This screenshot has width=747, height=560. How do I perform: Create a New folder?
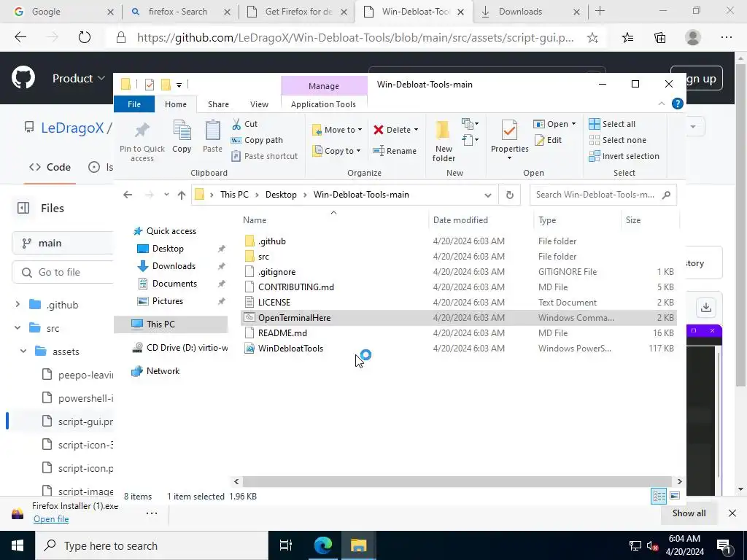444,141
